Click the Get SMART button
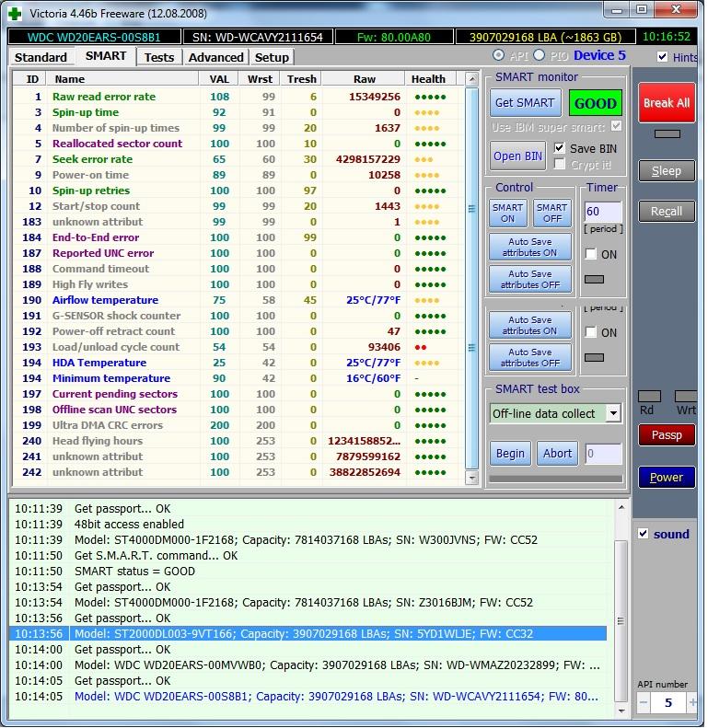Screen dimensions: 708x728 [x=524, y=103]
